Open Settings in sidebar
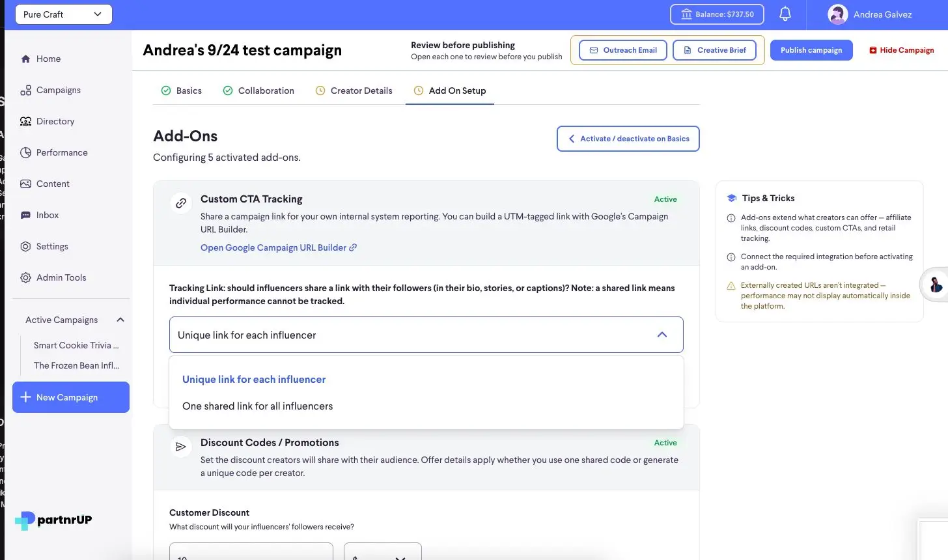The height and width of the screenshot is (560, 948). click(52, 246)
